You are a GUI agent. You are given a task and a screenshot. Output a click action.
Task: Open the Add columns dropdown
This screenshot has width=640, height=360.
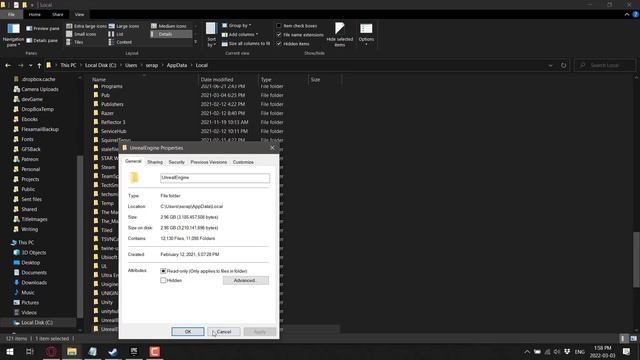click(240, 34)
